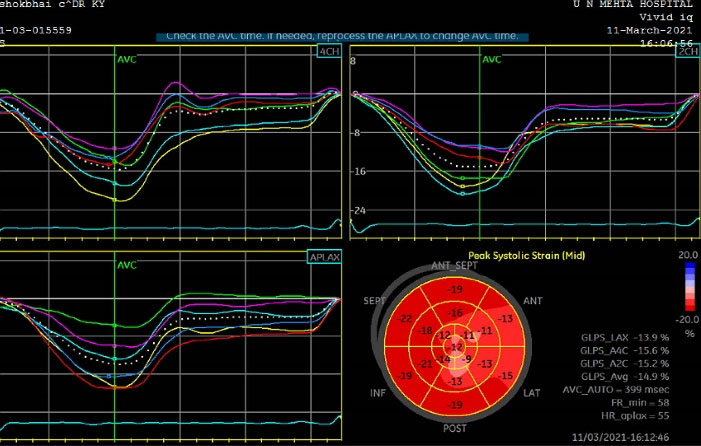Click the LAT wall label

point(533,393)
